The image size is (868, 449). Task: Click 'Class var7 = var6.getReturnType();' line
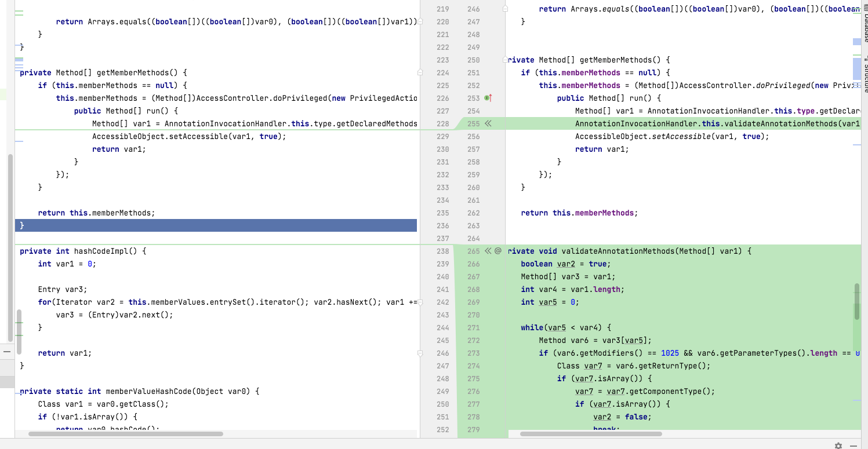(x=634, y=366)
